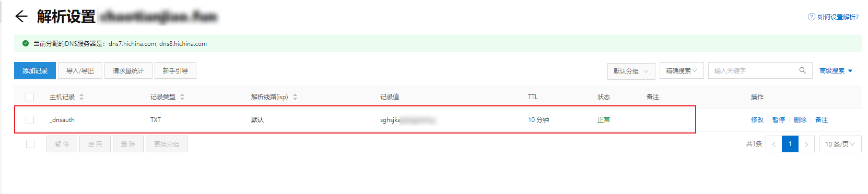Sort by 解析线路(isp) column arrows
The image size is (868, 194).
(x=295, y=97)
